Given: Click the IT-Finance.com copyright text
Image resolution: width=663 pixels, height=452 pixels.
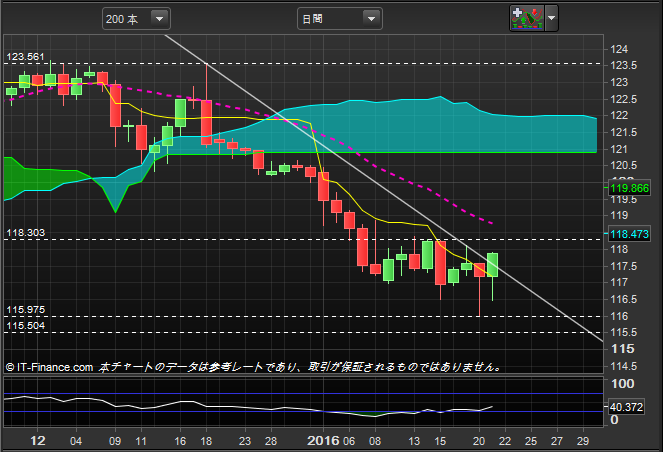Looking at the screenshot, I should [x=49, y=367].
